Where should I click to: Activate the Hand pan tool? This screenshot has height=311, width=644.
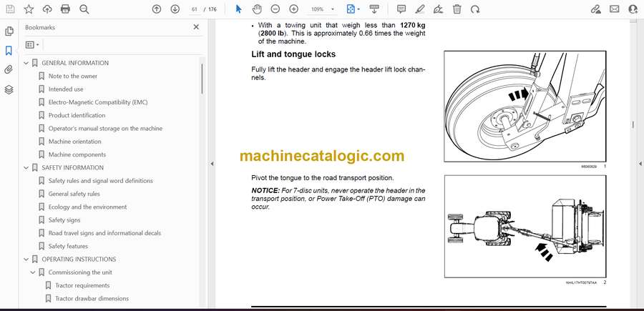pyautogui.click(x=257, y=9)
